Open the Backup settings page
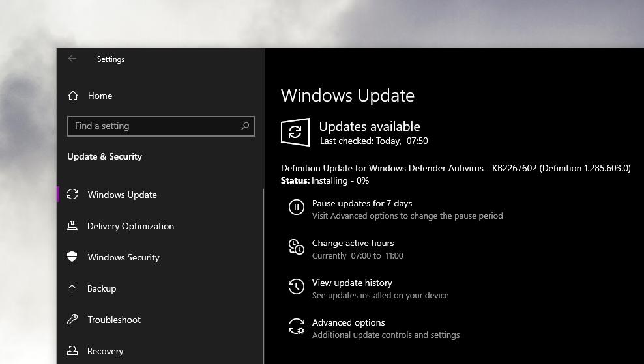Viewport: 644px width, 364px height. [102, 288]
